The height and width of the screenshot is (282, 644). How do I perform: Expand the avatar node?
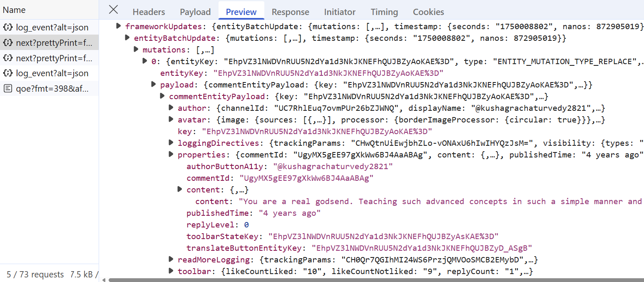click(171, 120)
